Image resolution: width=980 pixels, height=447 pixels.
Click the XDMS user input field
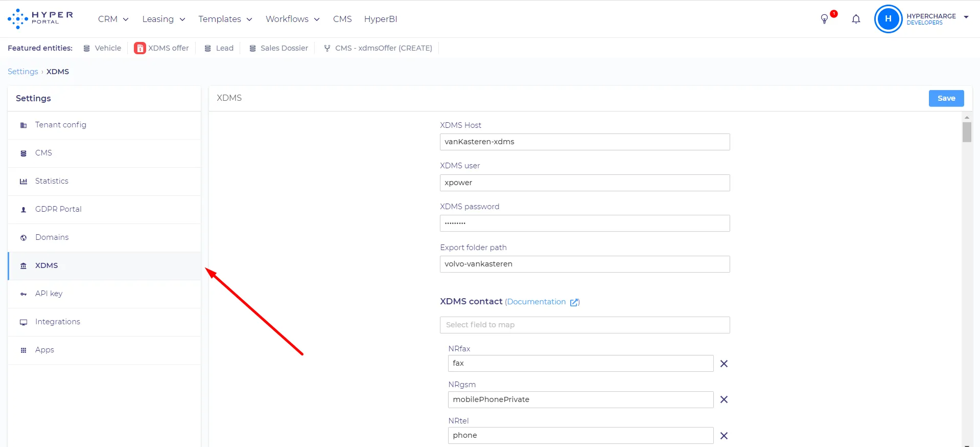click(585, 183)
